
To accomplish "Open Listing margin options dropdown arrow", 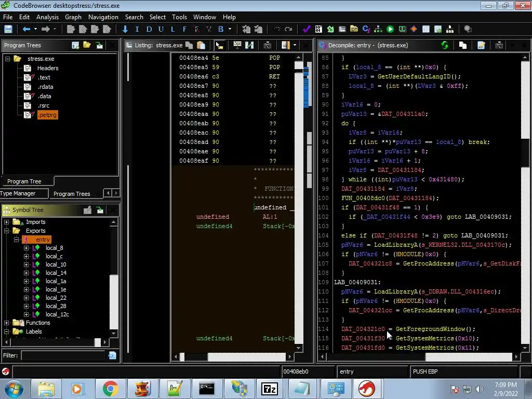I will click(x=295, y=45).
